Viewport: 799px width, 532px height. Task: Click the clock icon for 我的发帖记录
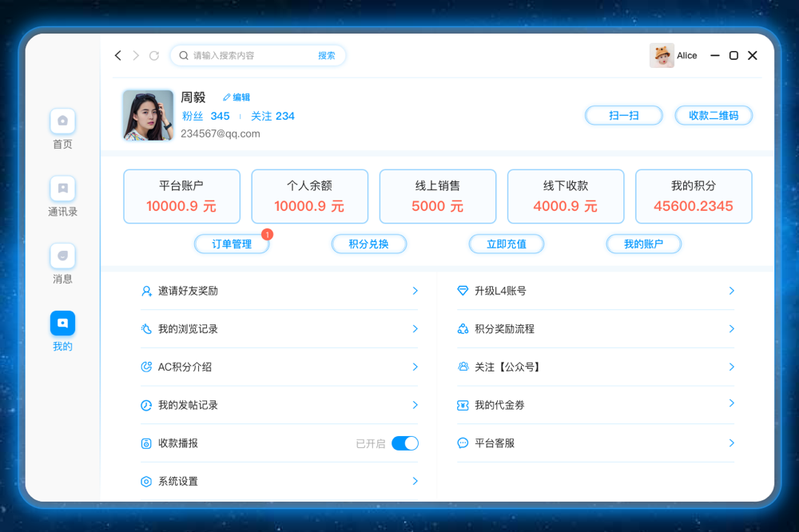[146, 405]
